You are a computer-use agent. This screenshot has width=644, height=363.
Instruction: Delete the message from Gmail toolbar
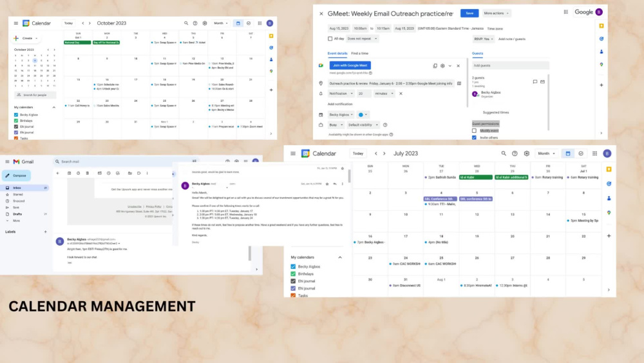(x=88, y=173)
